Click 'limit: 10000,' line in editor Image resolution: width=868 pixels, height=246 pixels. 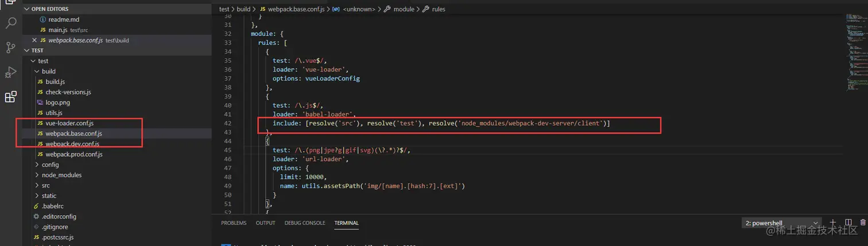(303, 177)
